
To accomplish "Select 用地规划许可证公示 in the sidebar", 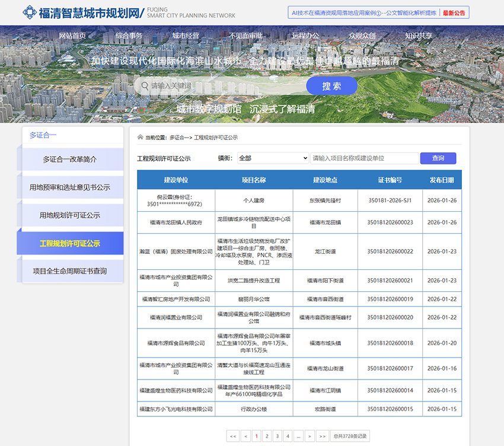I will point(70,215).
